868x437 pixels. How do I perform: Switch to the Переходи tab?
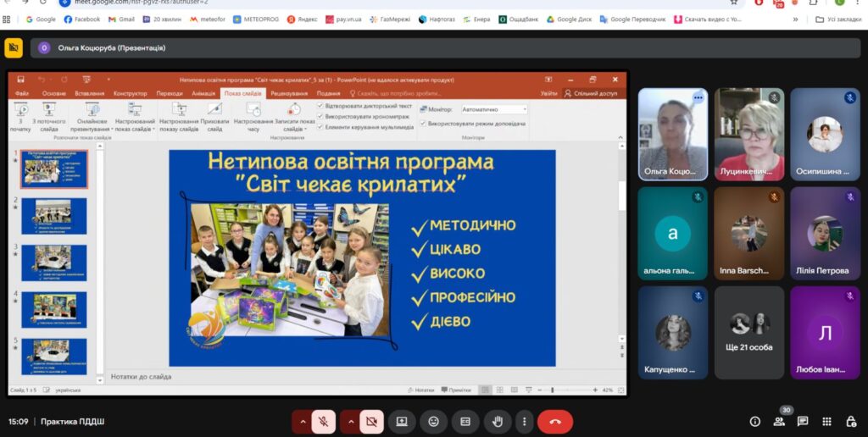(x=170, y=93)
